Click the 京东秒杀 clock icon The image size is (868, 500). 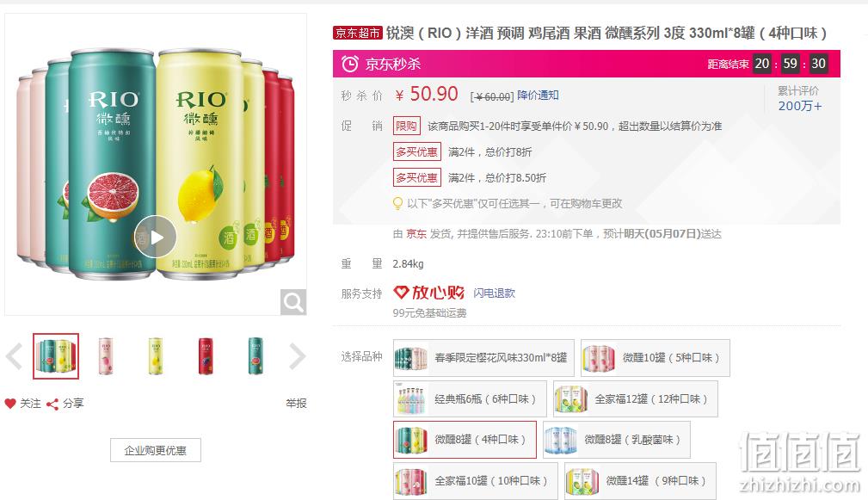(350, 64)
